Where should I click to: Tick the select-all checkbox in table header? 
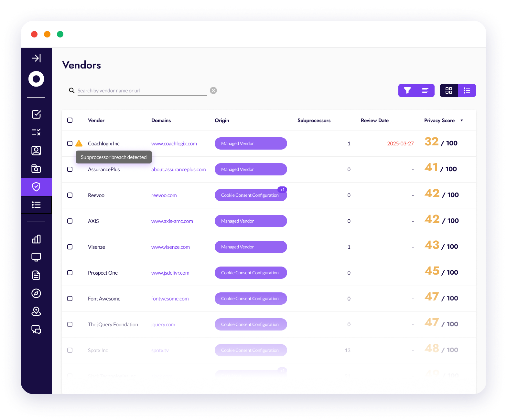tap(70, 120)
